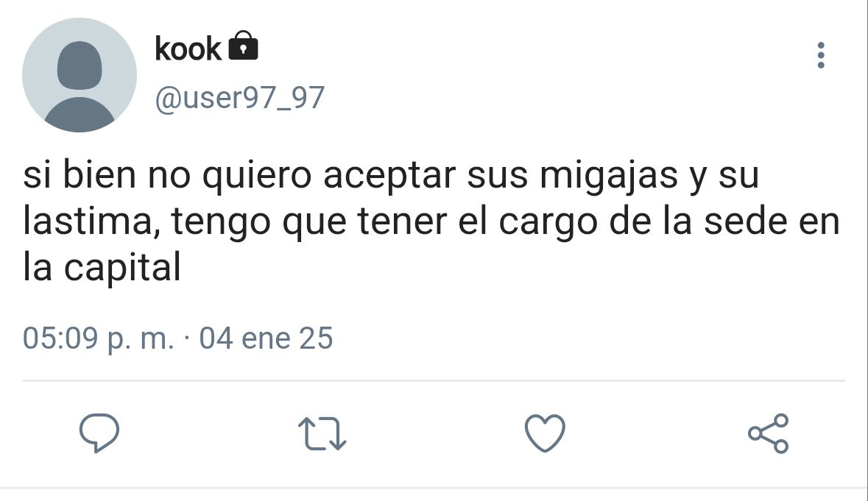The image size is (868, 501).
Task: Reply to kook's tweet via speech bubble icon
Action: [99, 433]
